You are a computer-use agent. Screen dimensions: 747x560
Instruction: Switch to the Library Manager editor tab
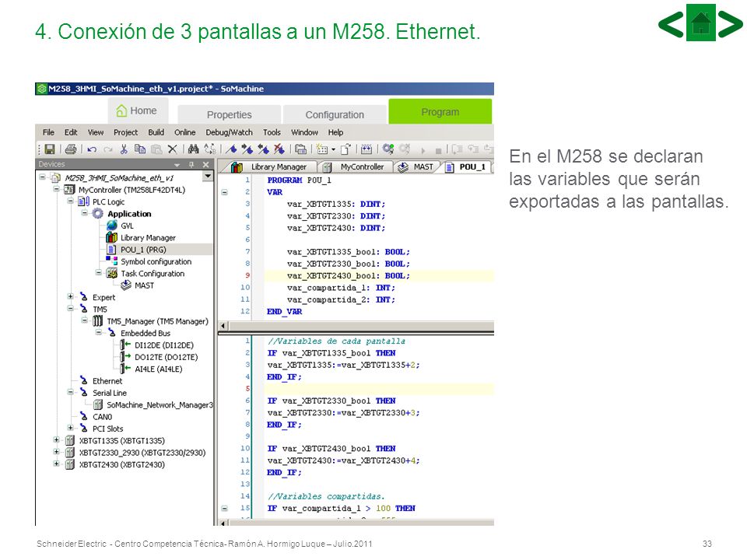[x=268, y=167]
